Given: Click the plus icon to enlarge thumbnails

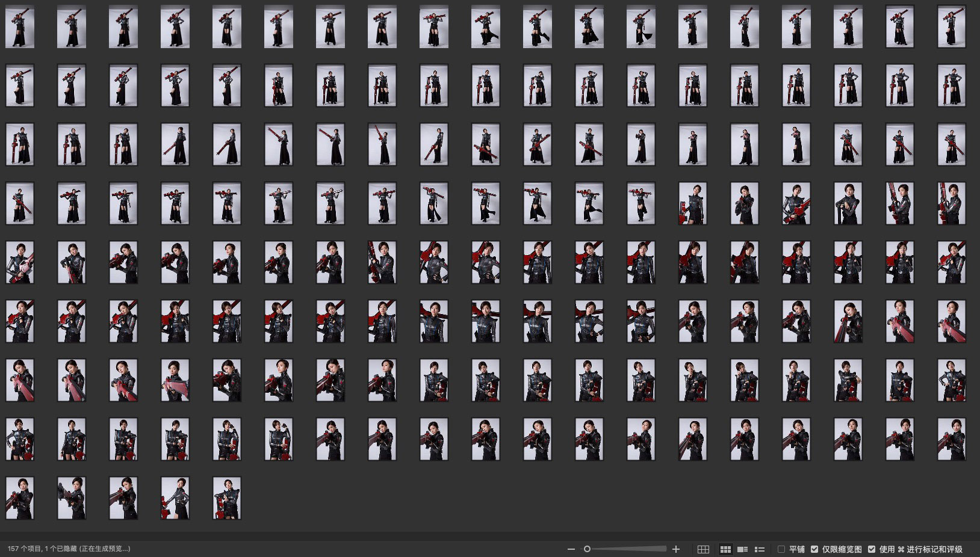Looking at the screenshot, I should click(x=676, y=549).
